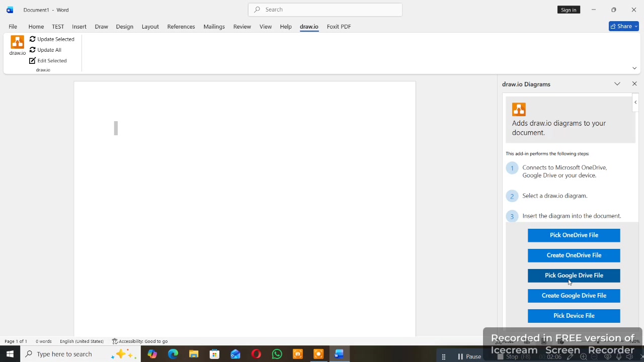Open Microsoft Edge from taskbar
The image size is (644, 362).
(173, 354)
